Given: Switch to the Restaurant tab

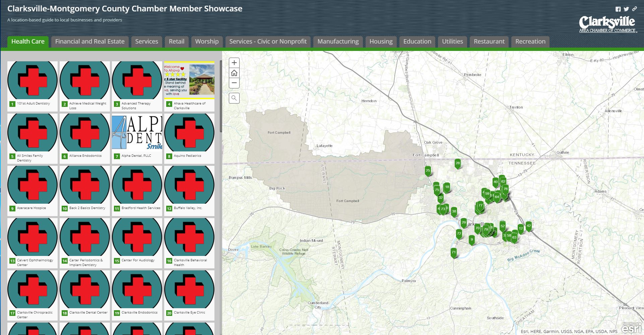Looking at the screenshot, I should click(x=489, y=42).
